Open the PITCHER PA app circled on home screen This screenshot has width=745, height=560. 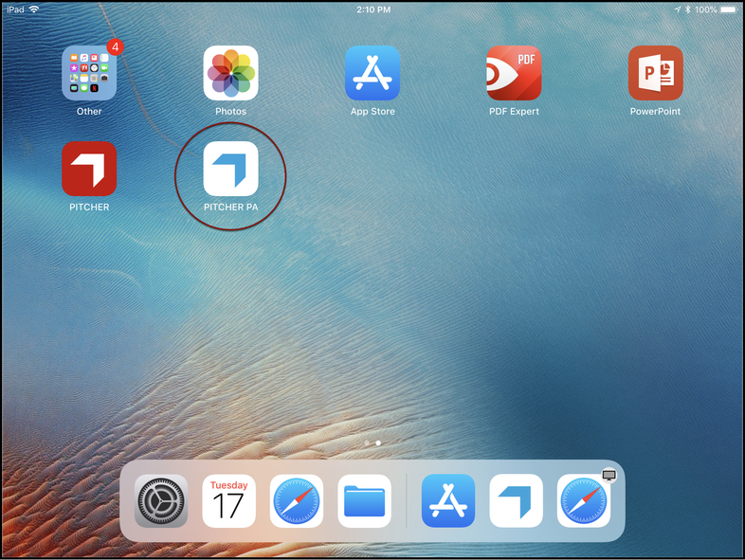coord(230,169)
